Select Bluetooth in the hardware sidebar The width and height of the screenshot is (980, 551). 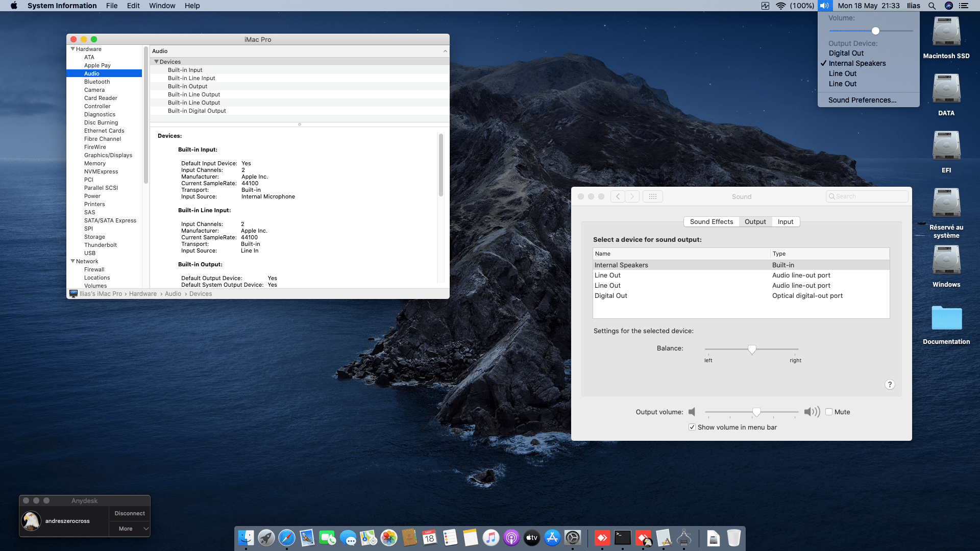click(x=97, y=82)
